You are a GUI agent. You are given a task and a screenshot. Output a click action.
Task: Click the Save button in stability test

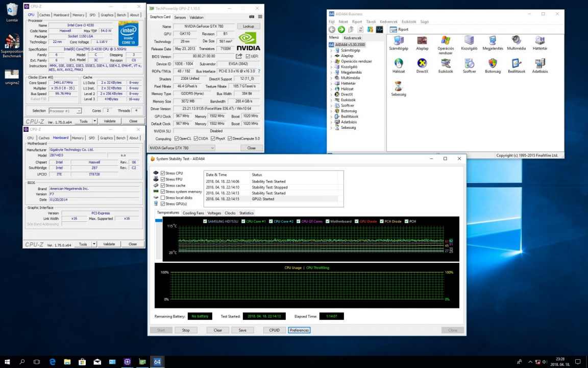[242, 330]
